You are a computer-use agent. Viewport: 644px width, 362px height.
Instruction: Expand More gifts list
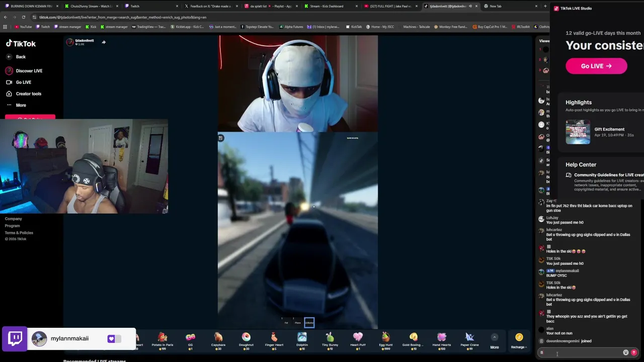pos(495,341)
